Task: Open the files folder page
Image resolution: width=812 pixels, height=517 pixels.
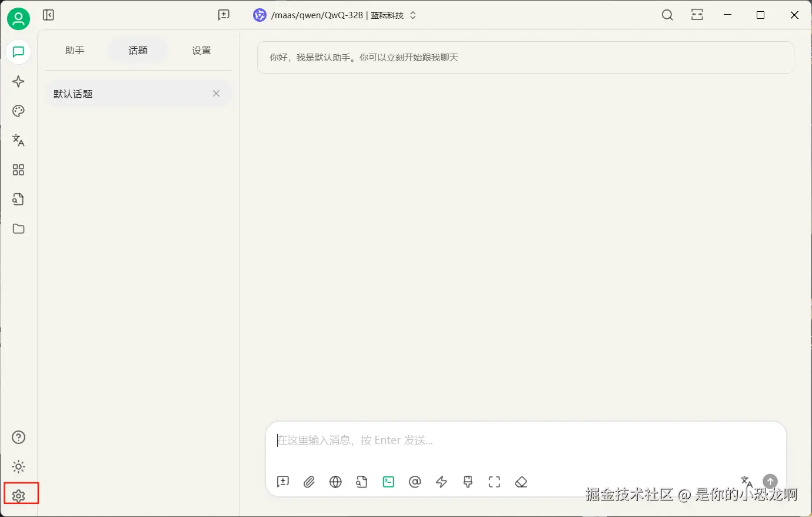Action: point(18,228)
